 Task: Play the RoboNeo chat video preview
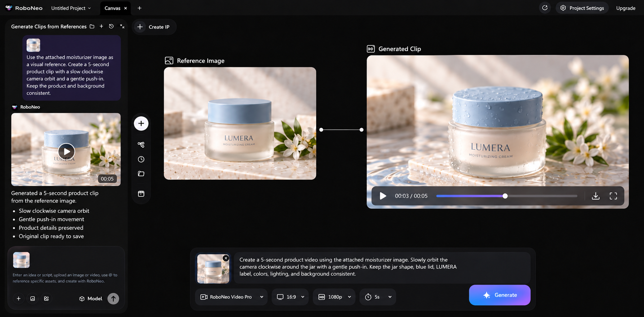coord(66,152)
